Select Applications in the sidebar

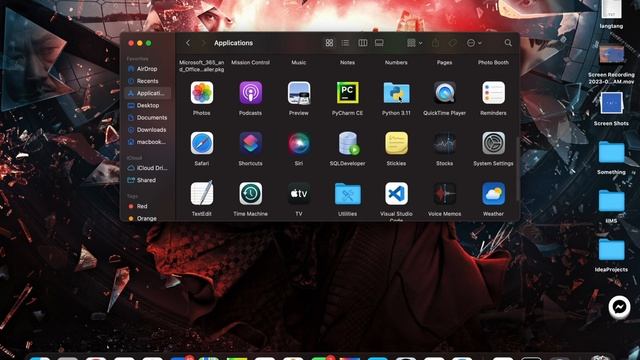(x=147, y=93)
